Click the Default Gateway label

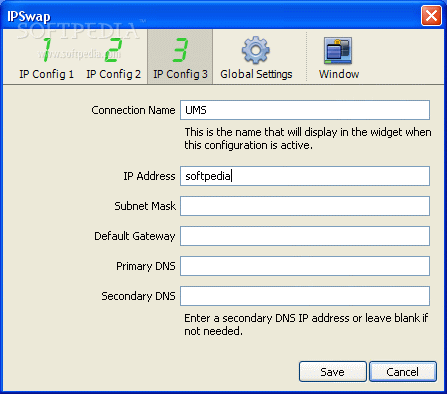[x=134, y=236]
